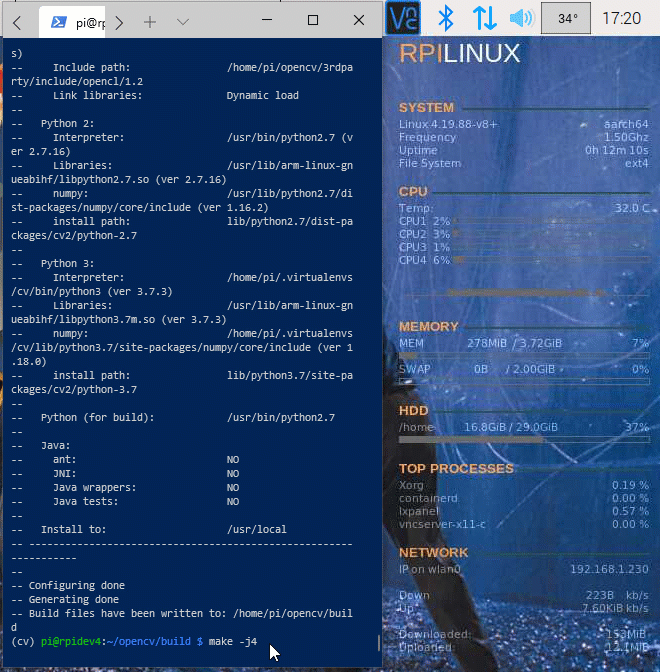Click the 'Python 2:' heading in terminal
The width and height of the screenshot is (660, 672).
[x=67, y=123]
